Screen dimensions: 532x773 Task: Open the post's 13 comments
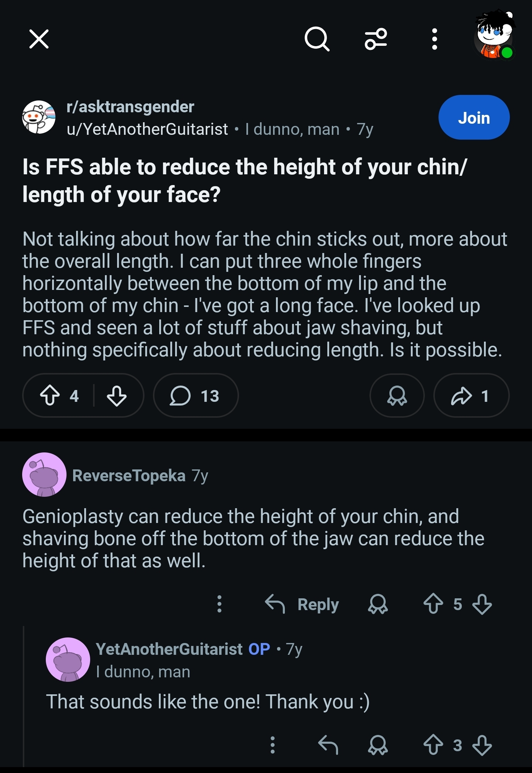195,396
